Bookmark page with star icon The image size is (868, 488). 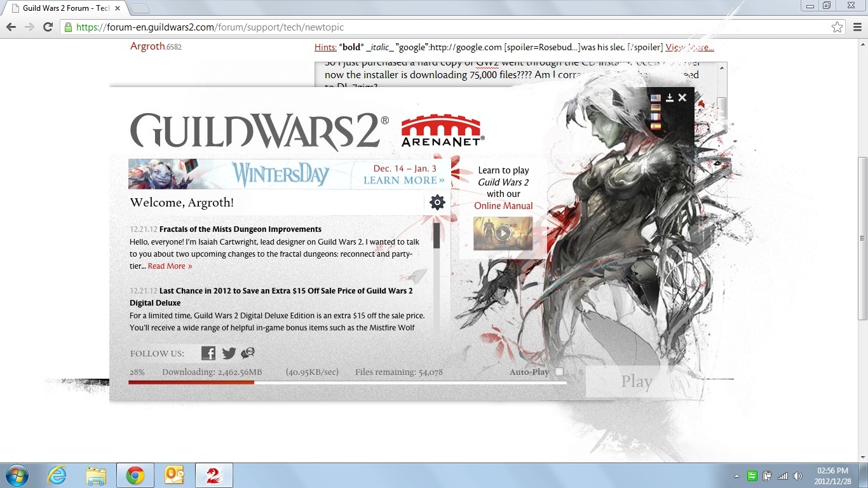point(837,27)
